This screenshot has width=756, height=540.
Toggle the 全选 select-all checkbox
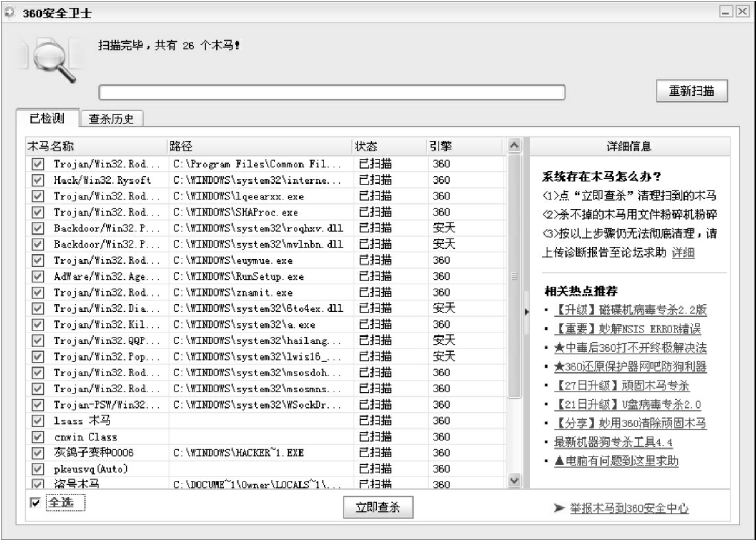click(x=35, y=503)
